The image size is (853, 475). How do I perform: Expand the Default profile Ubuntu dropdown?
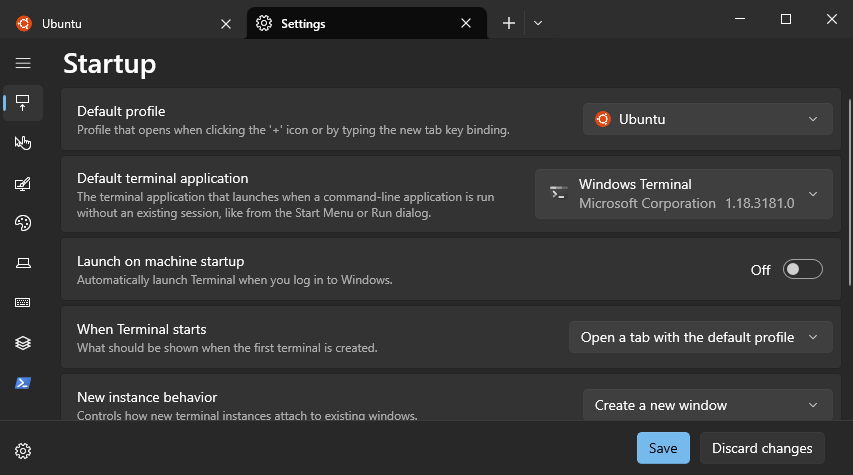click(x=708, y=119)
